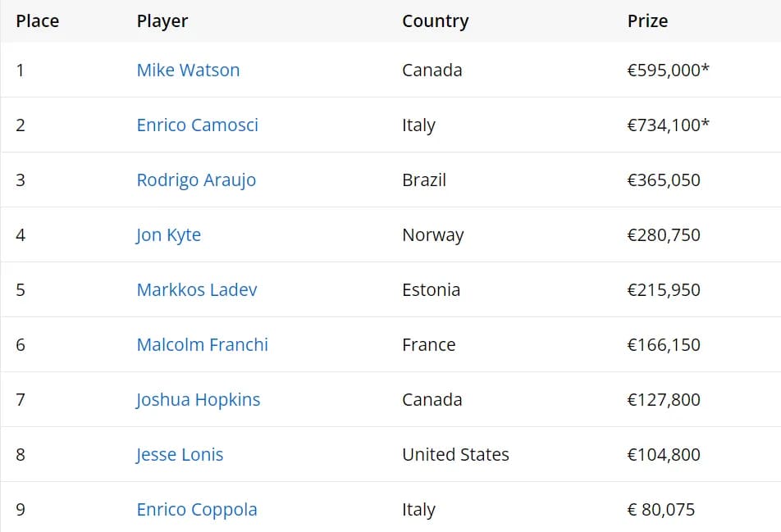Visit Rodrigo Araujo's profile link
781x532 pixels.
point(196,180)
